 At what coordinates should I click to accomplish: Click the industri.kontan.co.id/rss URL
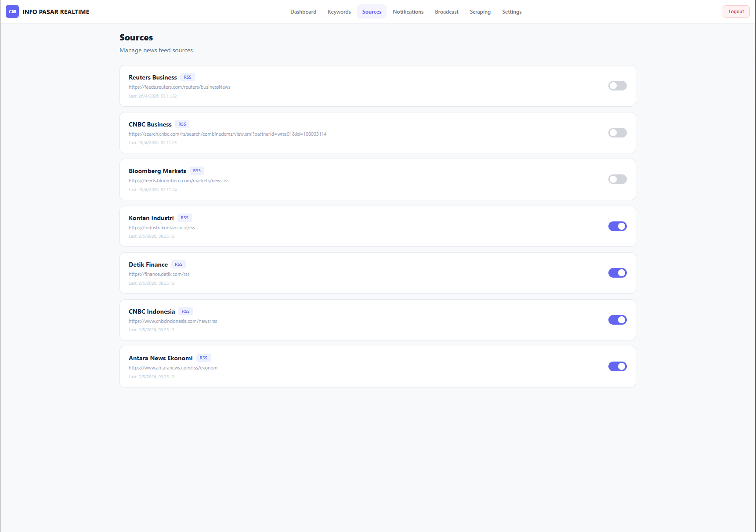162,228
